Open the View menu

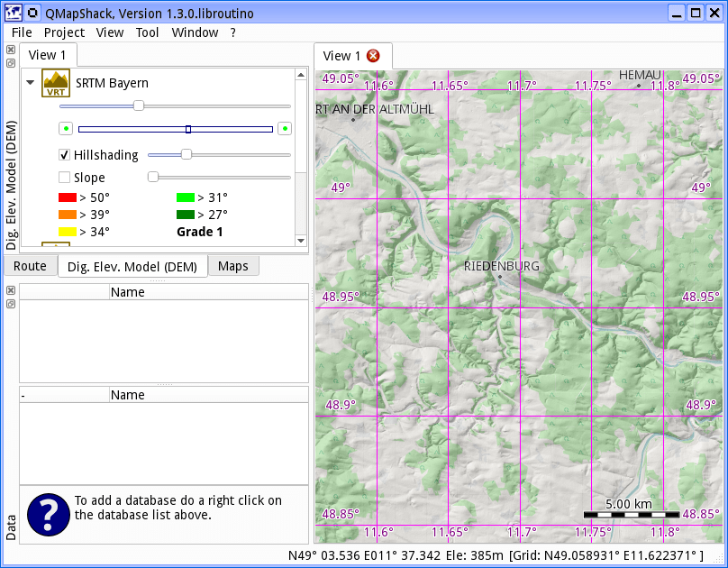(x=110, y=32)
